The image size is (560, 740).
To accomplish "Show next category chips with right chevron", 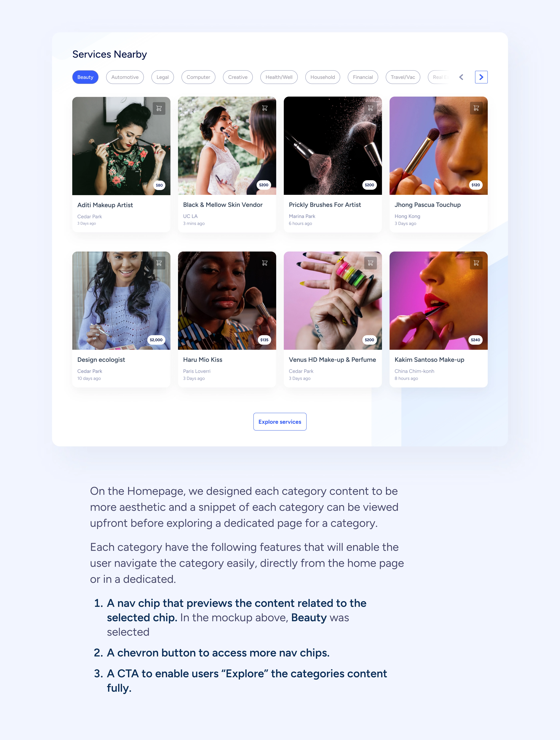I will (x=481, y=77).
